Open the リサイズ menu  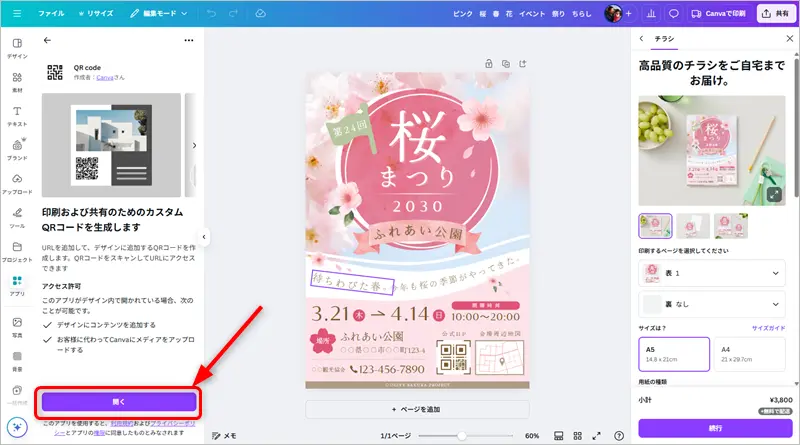click(96, 14)
